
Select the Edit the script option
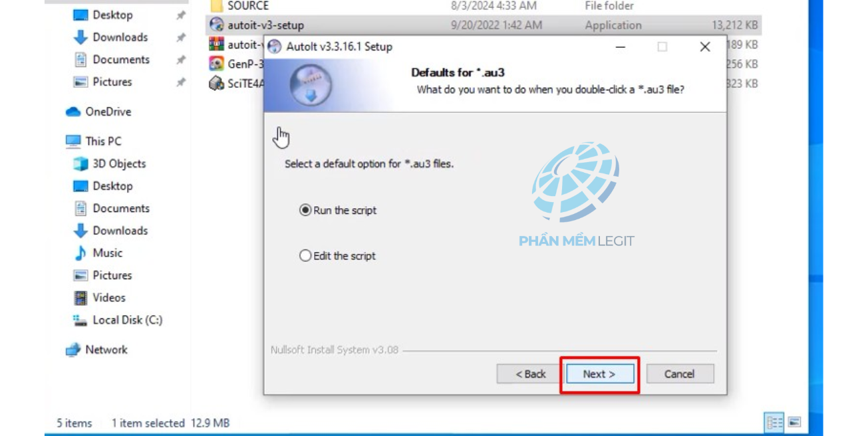coord(338,256)
